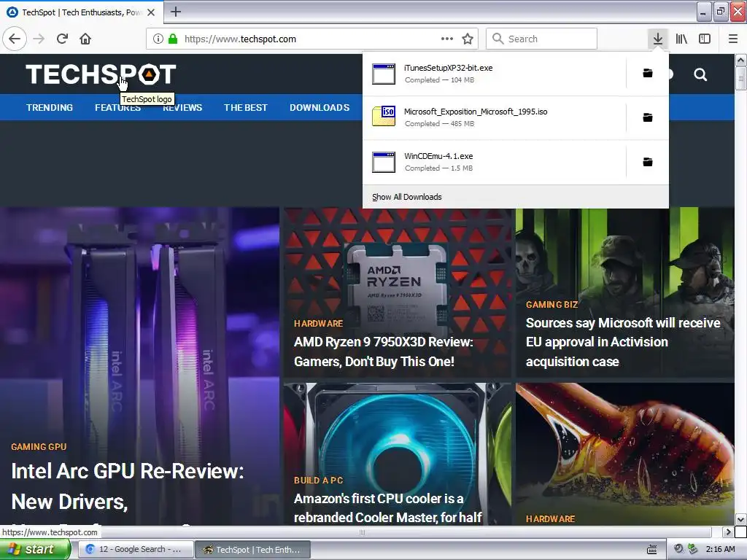Click the taskbar clock showing 2:16 AM
The height and width of the screenshot is (560, 747).
pos(720,549)
